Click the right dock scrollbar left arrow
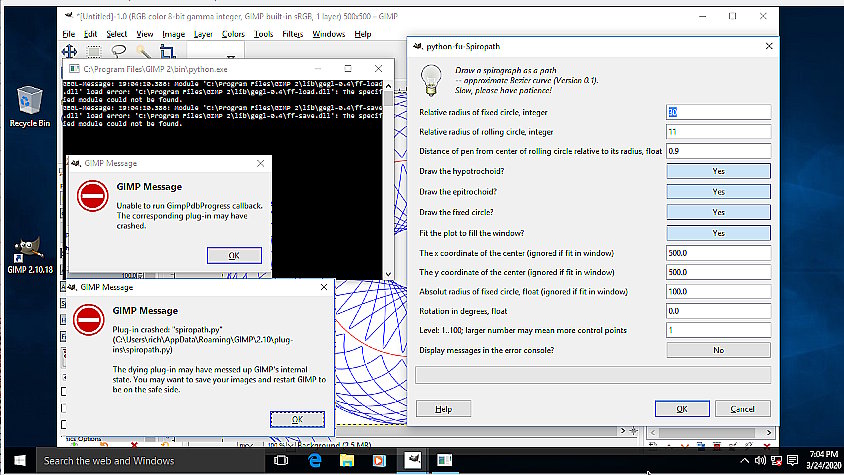The height and width of the screenshot is (475, 844). pos(653,432)
